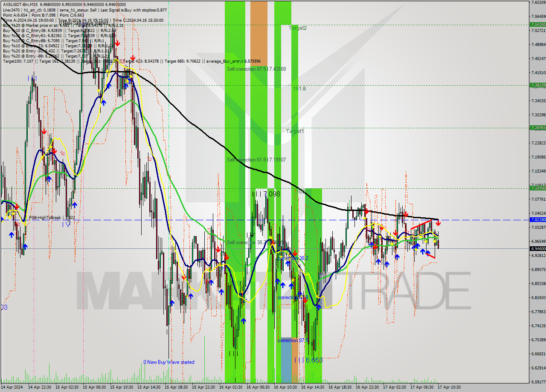546x392 pixels.
Task: Click the '14 Apr 2024' date label
Action: click(13, 387)
